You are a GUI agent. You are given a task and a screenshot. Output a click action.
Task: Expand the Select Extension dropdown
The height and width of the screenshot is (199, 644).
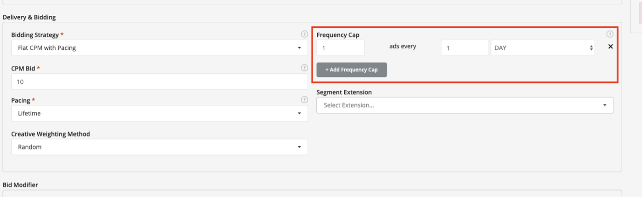click(465, 105)
